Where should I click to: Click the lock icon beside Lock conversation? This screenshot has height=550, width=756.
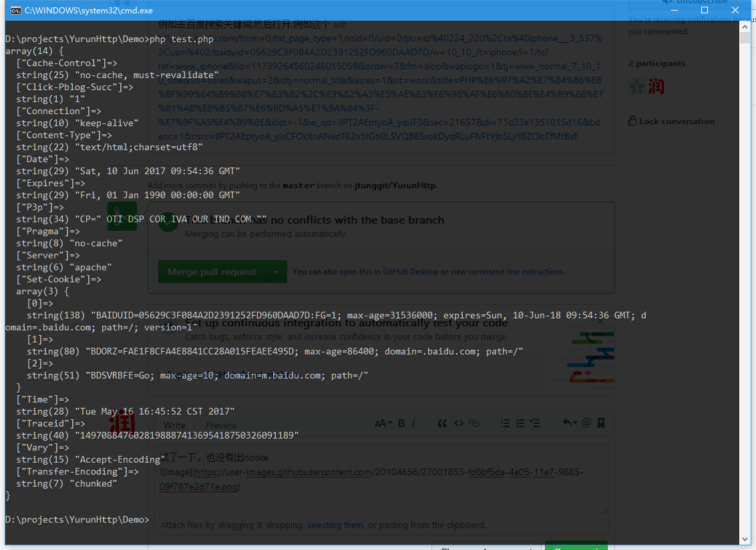point(632,121)
